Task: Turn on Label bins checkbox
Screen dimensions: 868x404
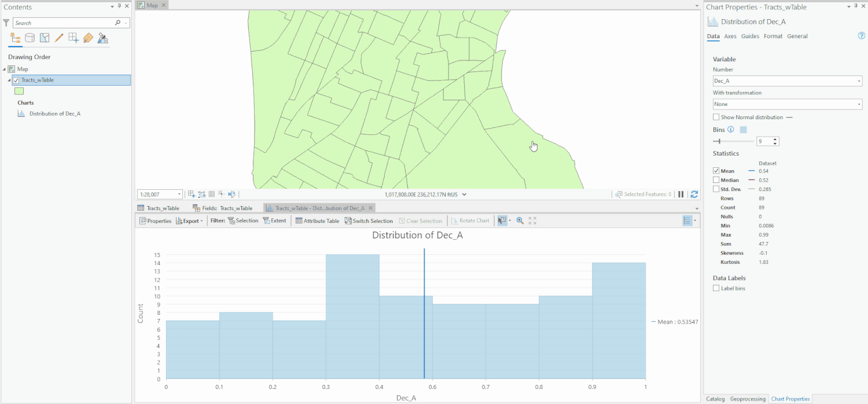Action: click(716, 288)
